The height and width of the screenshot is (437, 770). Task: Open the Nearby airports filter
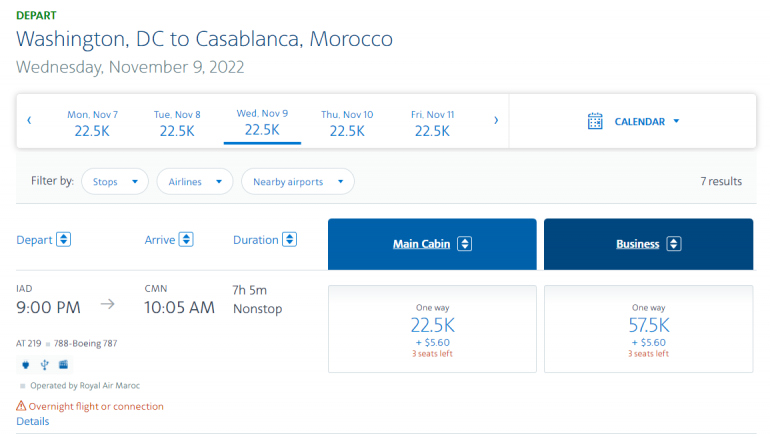(x=298, y=181)
